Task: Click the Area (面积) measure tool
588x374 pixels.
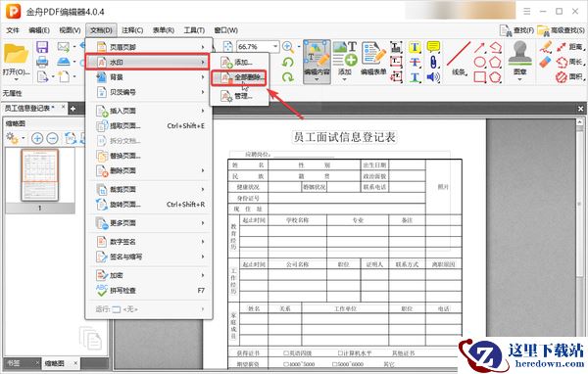Action: tap(569, 77)
